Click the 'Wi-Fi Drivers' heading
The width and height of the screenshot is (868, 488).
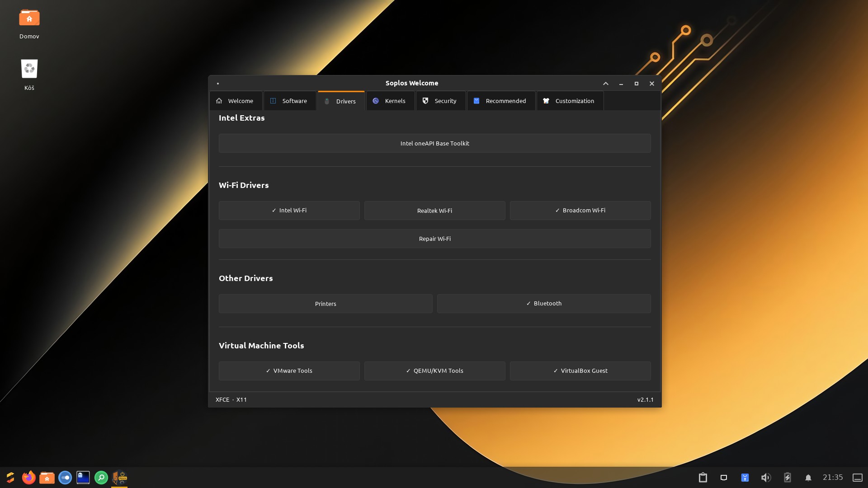click(x=244, y=185)
